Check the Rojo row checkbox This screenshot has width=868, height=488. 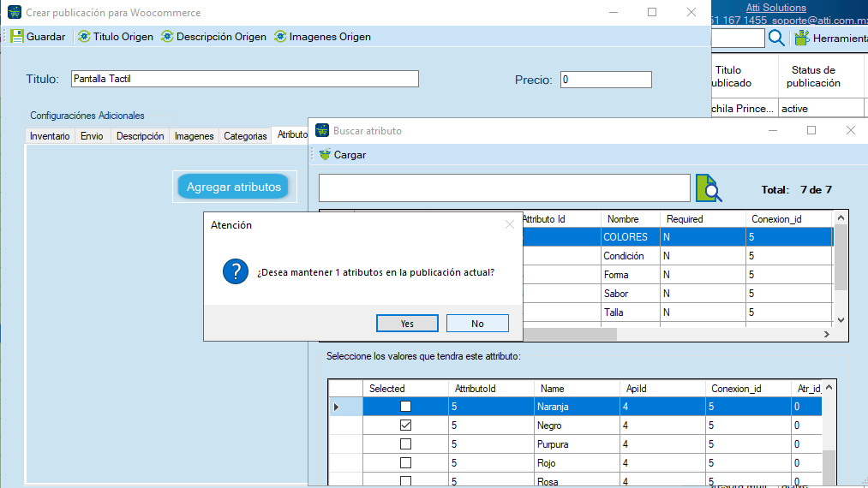pyautogui.click(x=406, y=462)
